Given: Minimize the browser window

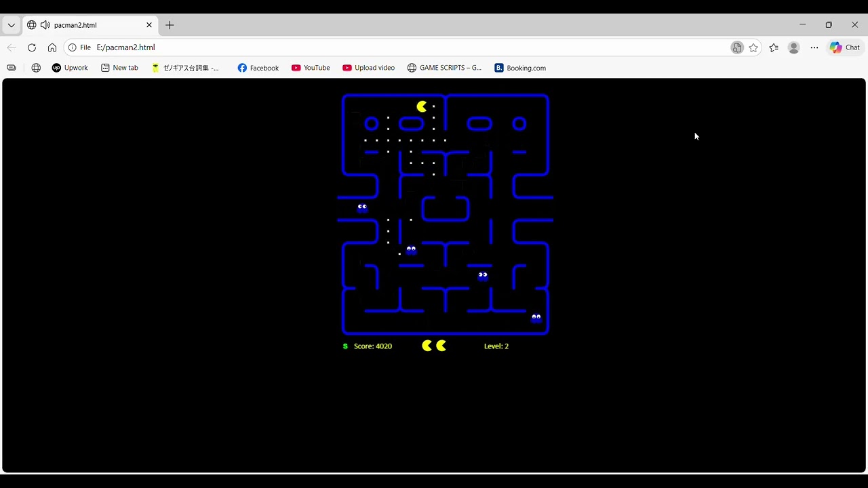Looking at the screenshot, I should pos(802,24).
